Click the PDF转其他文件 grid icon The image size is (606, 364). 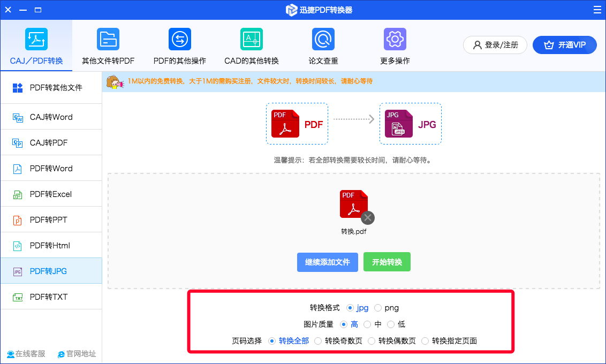pos(18,88)
